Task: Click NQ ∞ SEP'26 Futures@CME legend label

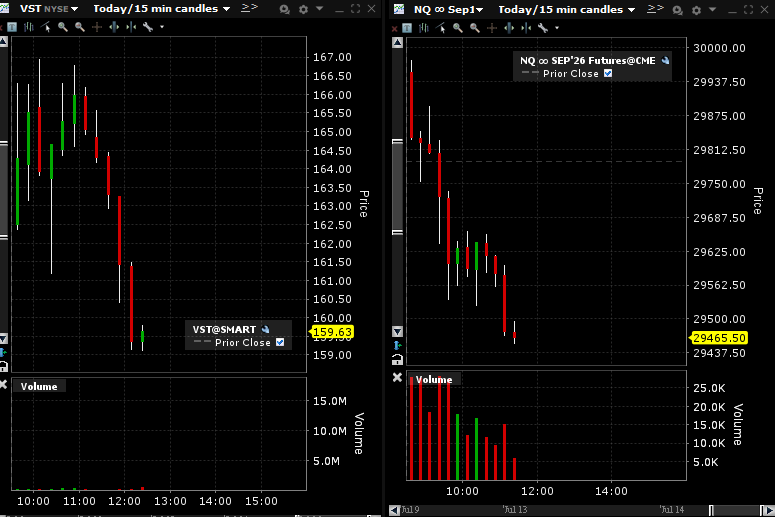Action: coord(588,61)
